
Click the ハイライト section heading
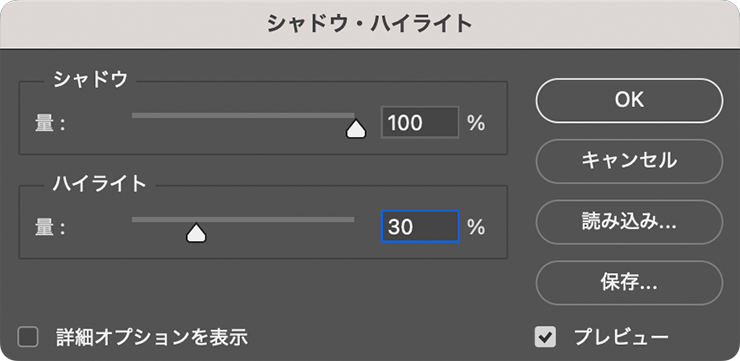(x=100, y=183)
